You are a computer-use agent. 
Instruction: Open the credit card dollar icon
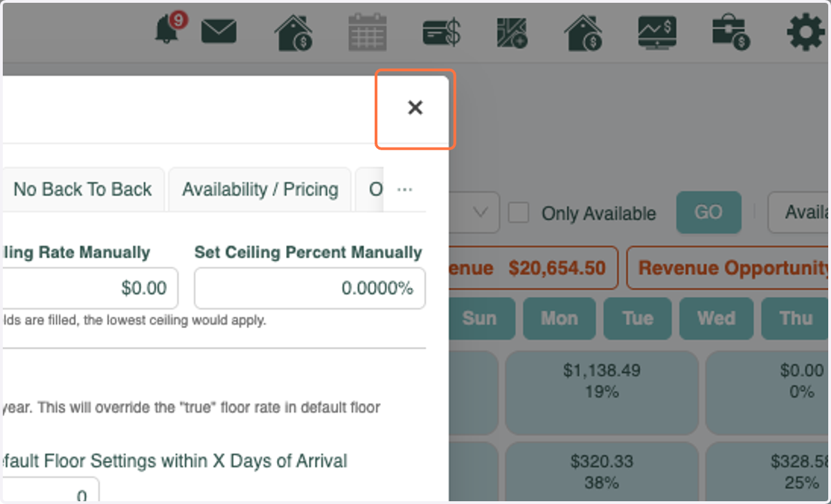442,33
